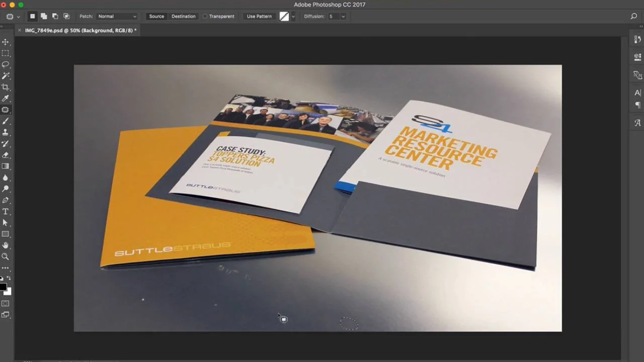Reset default foreground and background colors

pyautogui.click(x=2, y=278)
